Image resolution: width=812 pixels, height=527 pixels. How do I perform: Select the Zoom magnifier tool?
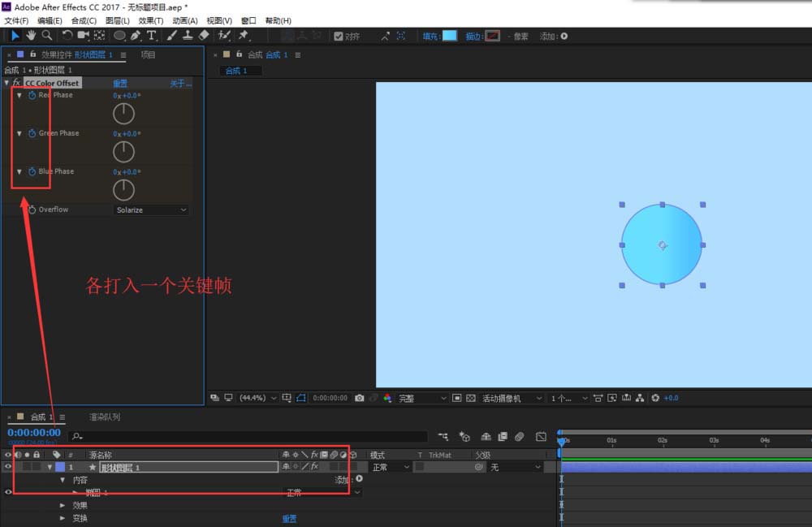tap(47, 36)
